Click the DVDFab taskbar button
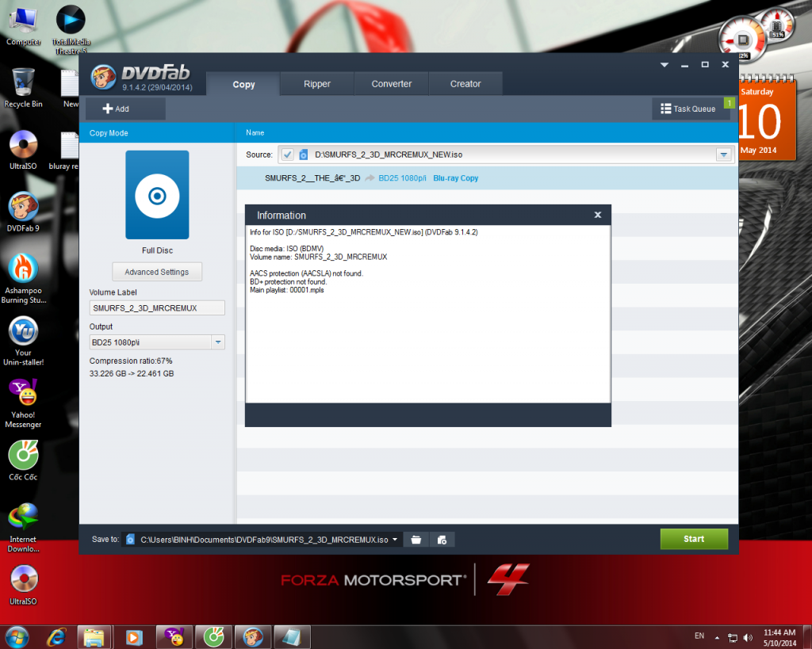Screen dimensions: 812x649 click(253, 636)
